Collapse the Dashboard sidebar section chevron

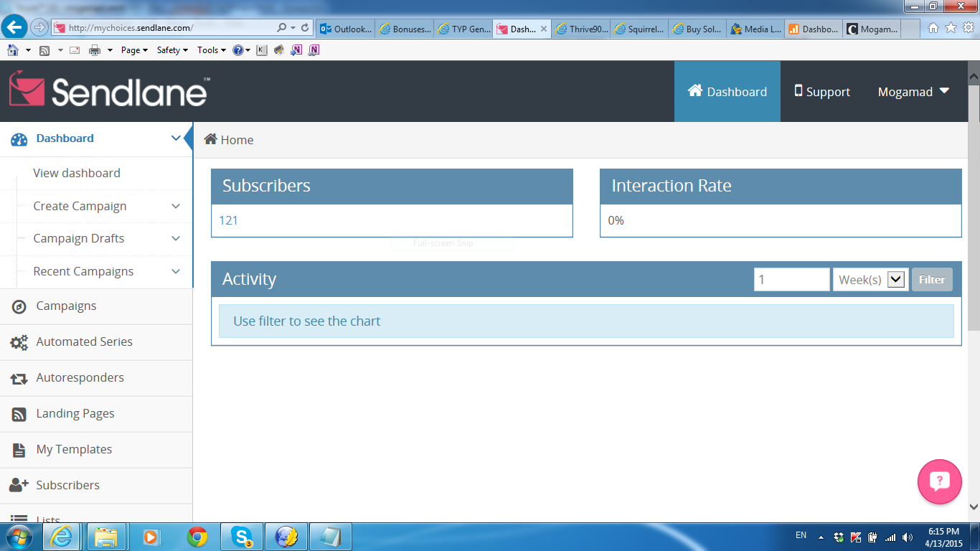176,138
